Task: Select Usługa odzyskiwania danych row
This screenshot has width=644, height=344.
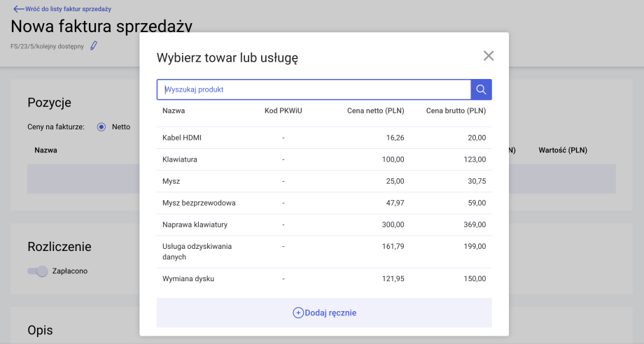Action: 197,252
